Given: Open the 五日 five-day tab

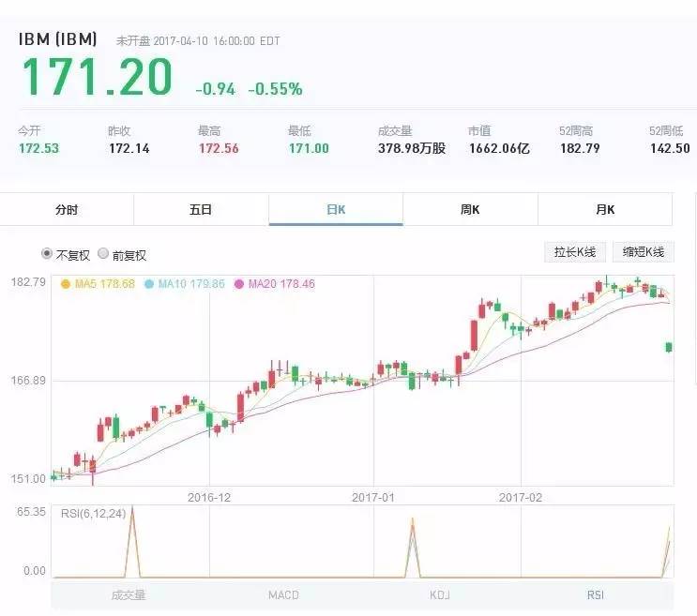Looking at the screenshot, I should (x=201, y=209).
